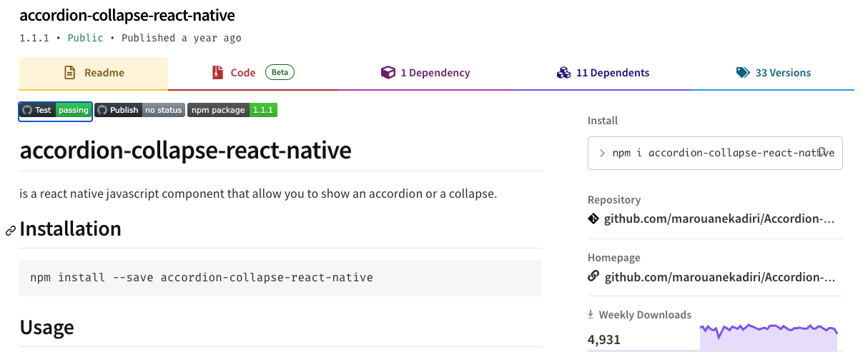Open the npm package 1.1.1 badge
This screenshot has width=868, height=357.
[x=232, y=110]
